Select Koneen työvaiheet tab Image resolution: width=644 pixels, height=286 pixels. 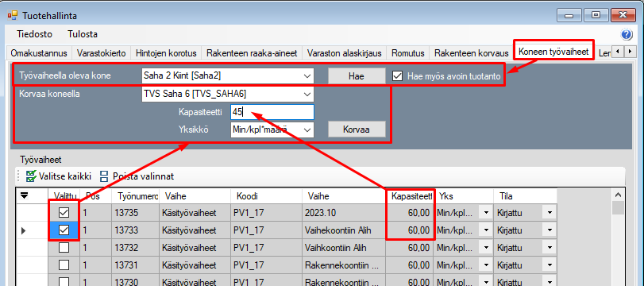[553, 52]
